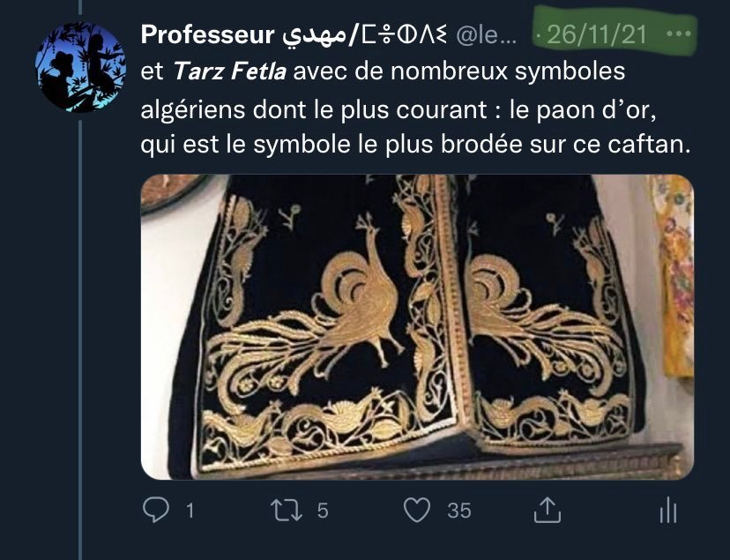View tweet analytics bar chart icon

[668, 511]
